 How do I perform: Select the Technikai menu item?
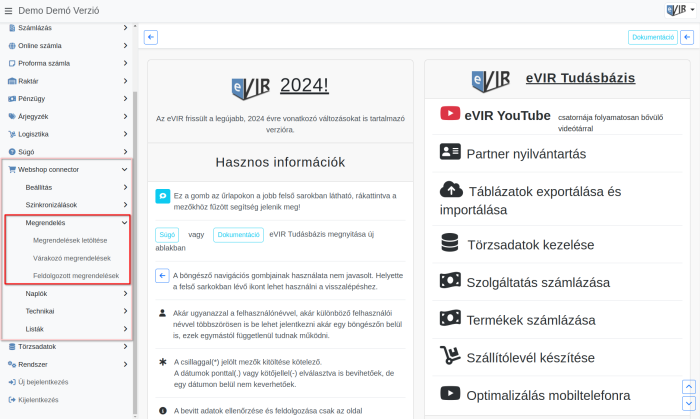coord(40,311)
